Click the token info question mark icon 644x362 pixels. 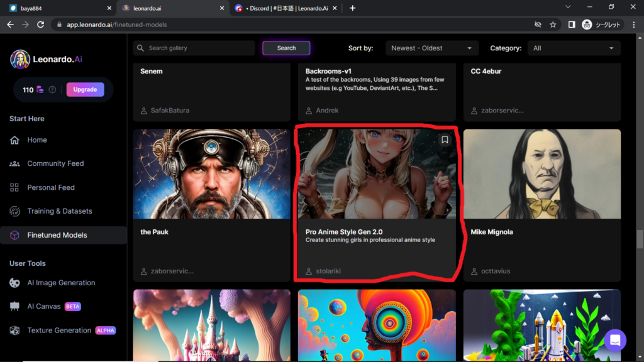click(52, 90)
